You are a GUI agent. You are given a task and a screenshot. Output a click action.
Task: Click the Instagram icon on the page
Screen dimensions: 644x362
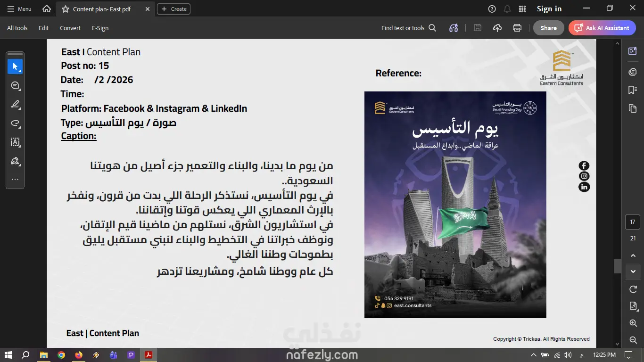pos(584,176)
